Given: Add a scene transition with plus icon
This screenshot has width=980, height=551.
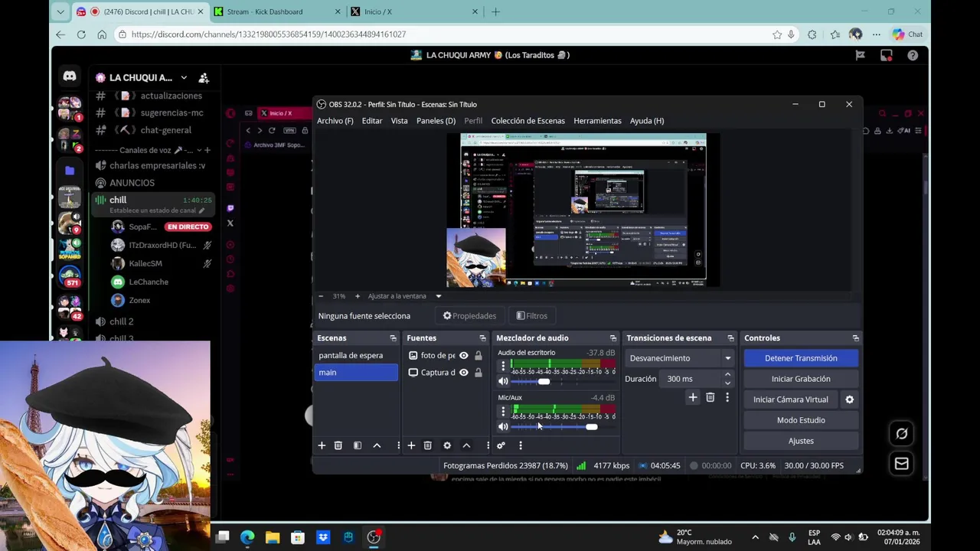Looking at the screenshot, I should point(693,397).
